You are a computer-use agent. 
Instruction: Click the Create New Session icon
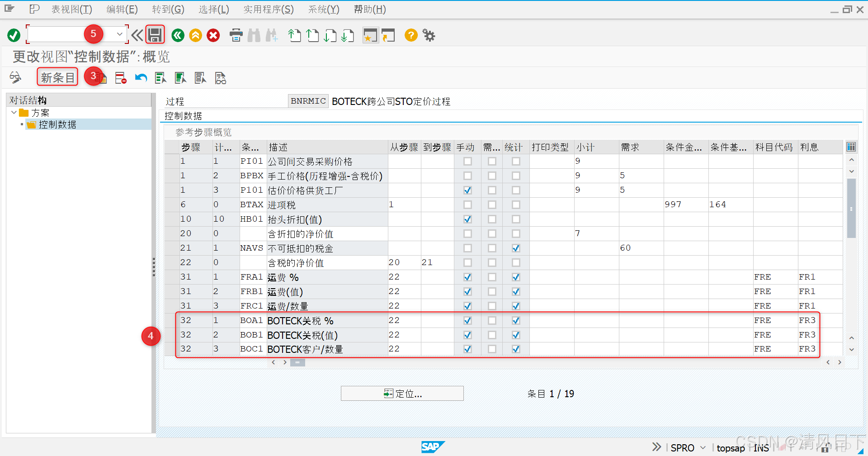click(370, 35)
